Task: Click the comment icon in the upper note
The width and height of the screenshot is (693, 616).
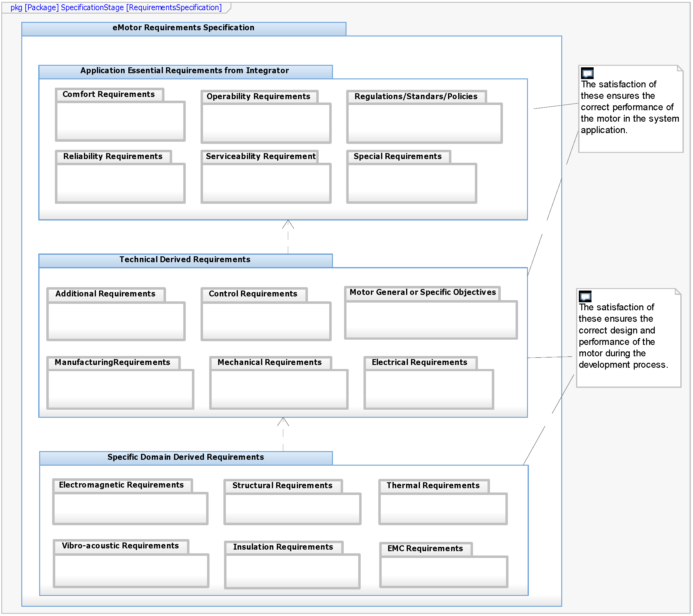Action: click(x=587, y=73)
